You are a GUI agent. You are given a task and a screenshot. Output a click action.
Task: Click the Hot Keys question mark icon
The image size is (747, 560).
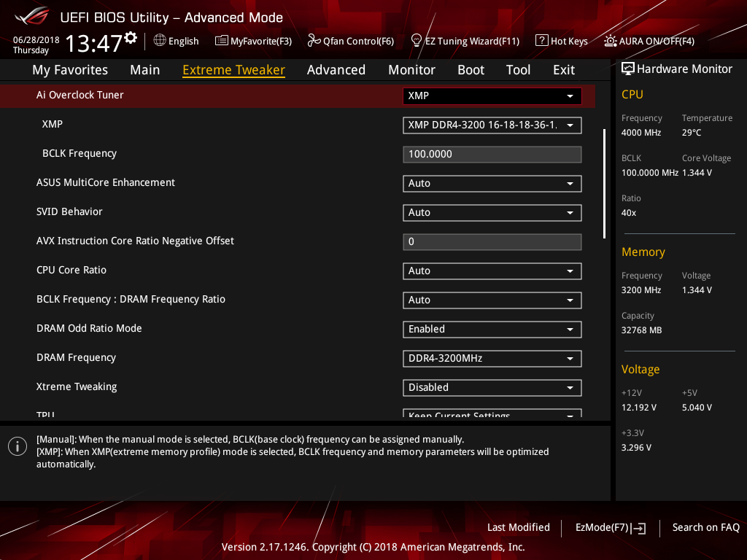542,41
